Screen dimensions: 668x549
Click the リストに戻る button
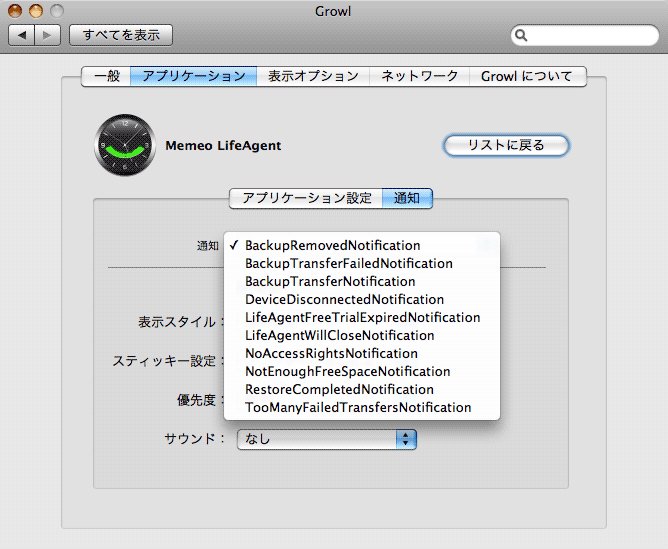[x=506, y=145]
